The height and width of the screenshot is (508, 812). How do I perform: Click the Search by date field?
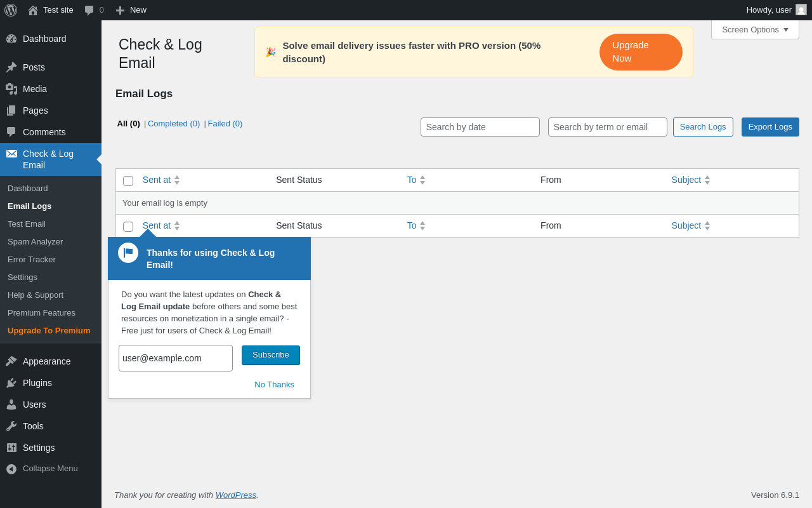pyautogui.click(x=480, y=127)
